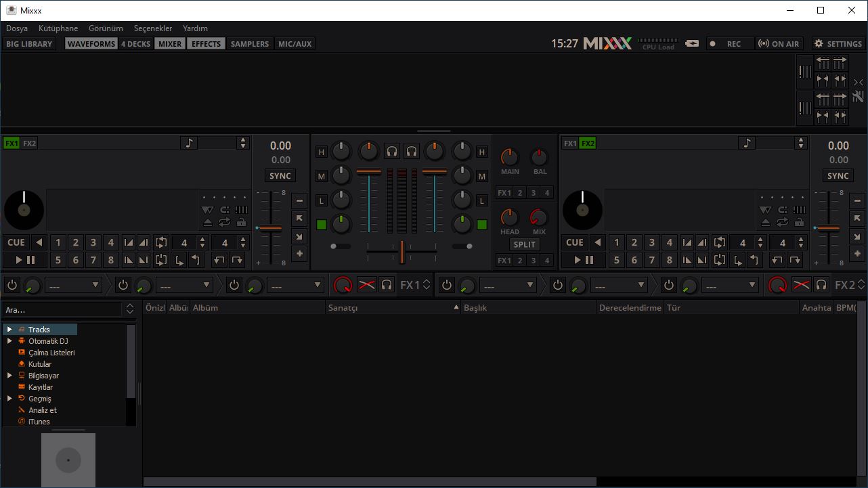Open the Seçenekler menu

click(x=153, y=28)
